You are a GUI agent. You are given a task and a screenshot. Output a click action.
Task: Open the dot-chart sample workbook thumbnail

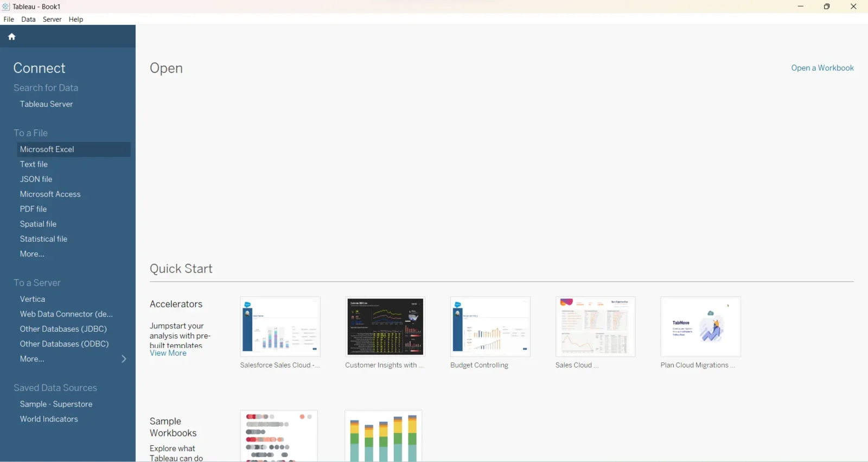(279, 436)
